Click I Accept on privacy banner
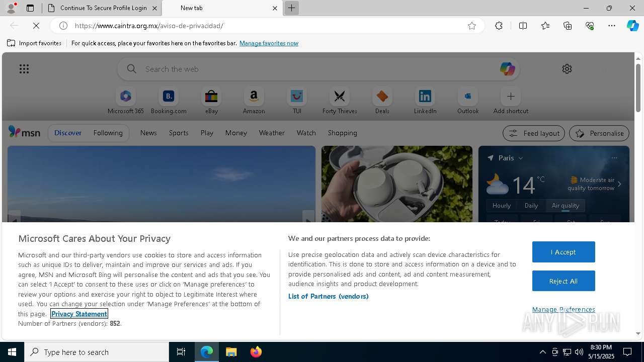 [x=563, y=252]
